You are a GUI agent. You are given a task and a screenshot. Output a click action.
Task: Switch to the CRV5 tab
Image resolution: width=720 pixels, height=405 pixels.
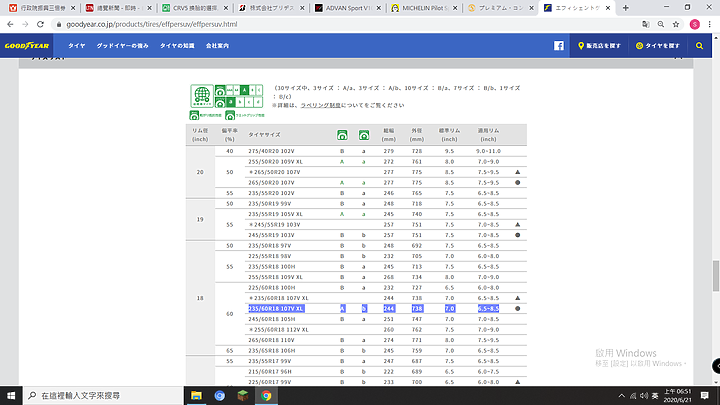[195, 8]
